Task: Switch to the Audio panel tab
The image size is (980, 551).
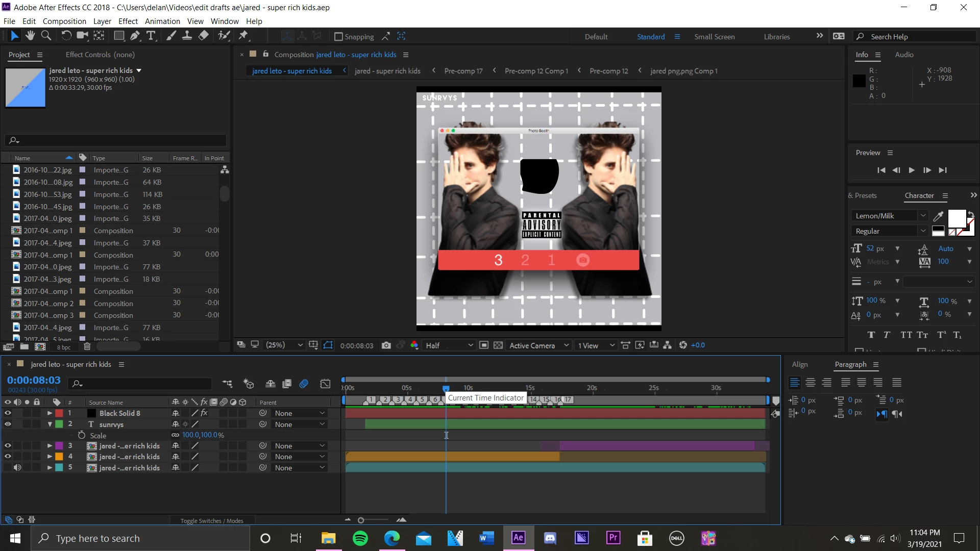Action: [904, 55]
